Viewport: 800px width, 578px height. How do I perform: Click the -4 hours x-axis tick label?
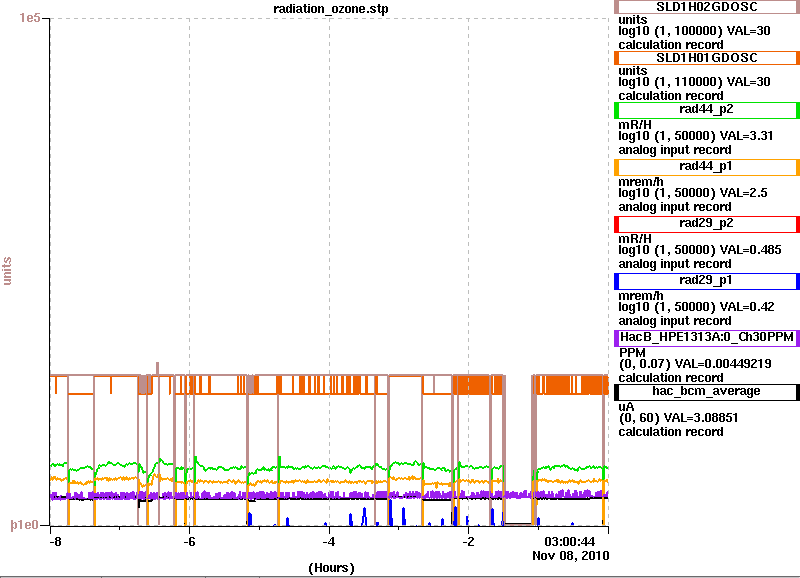pos(329,541)
